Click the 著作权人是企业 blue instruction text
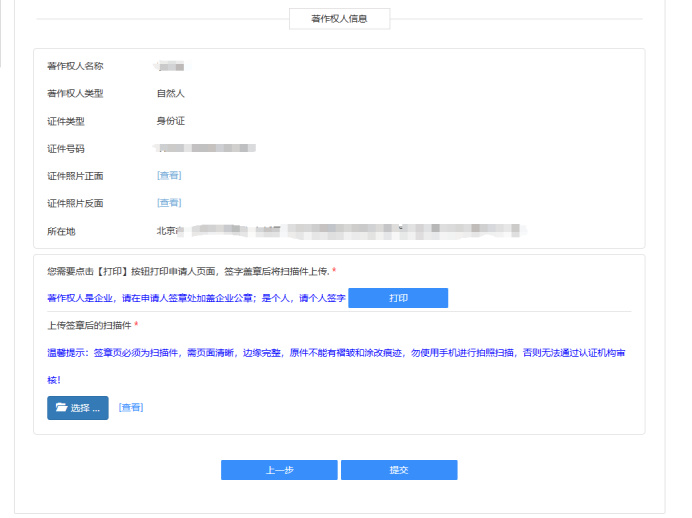The width and height of the screenshot is (692, 518). pos(196,298)
